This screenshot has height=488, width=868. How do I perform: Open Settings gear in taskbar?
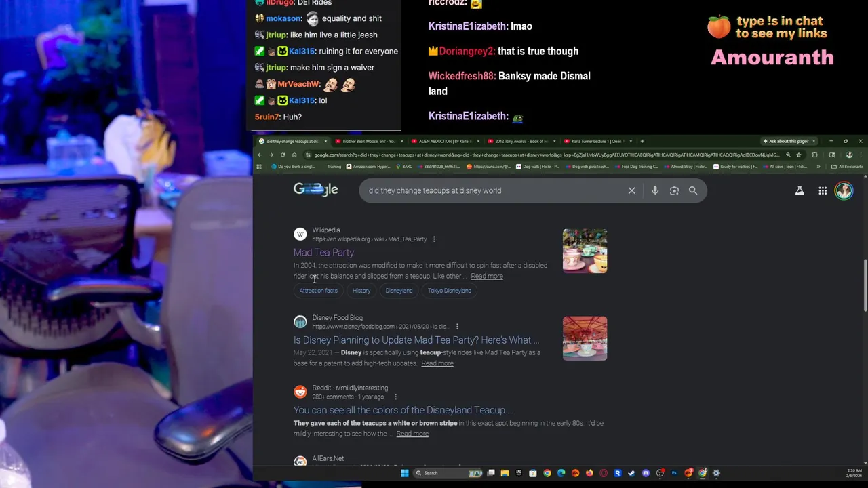(x=716, y=473)
